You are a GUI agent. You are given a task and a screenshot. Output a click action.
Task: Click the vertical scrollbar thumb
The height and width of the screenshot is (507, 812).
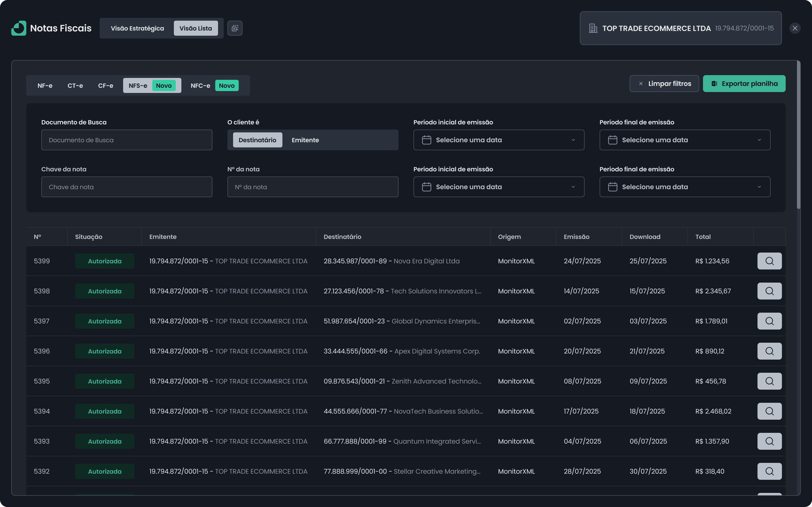click(x=798, y=134)
